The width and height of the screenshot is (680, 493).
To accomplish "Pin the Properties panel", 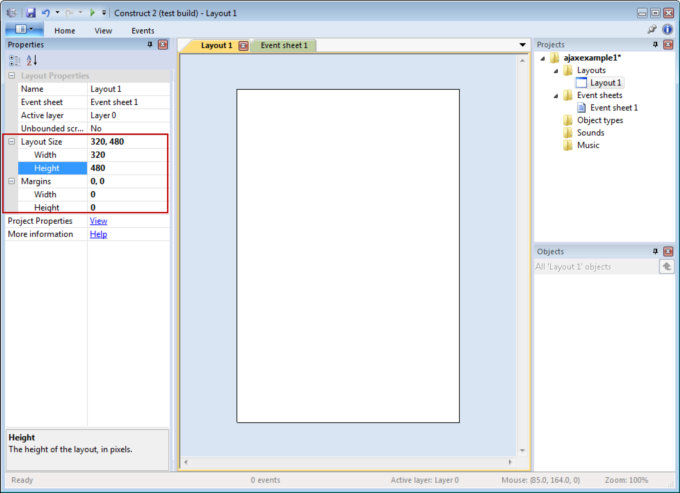I will (150, 44).
